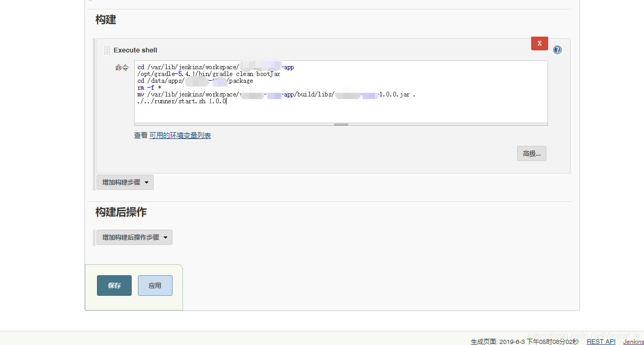The height and width of the screenshot is (345, 644).
Task: Click the textarea resize grip bar
Action: click(341, 124)
